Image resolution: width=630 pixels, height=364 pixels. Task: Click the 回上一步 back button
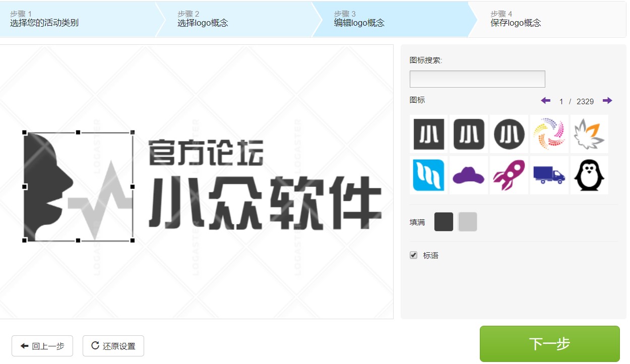point(42,346)
